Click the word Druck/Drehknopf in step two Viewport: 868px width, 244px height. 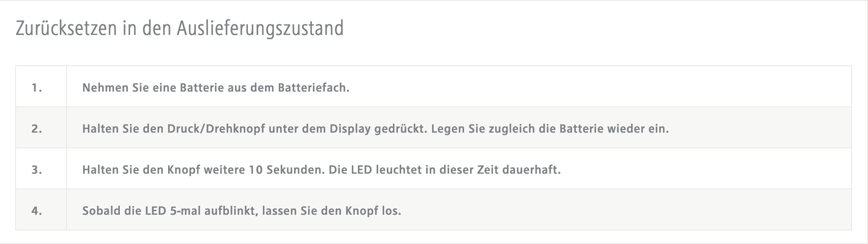pos(216,129)
